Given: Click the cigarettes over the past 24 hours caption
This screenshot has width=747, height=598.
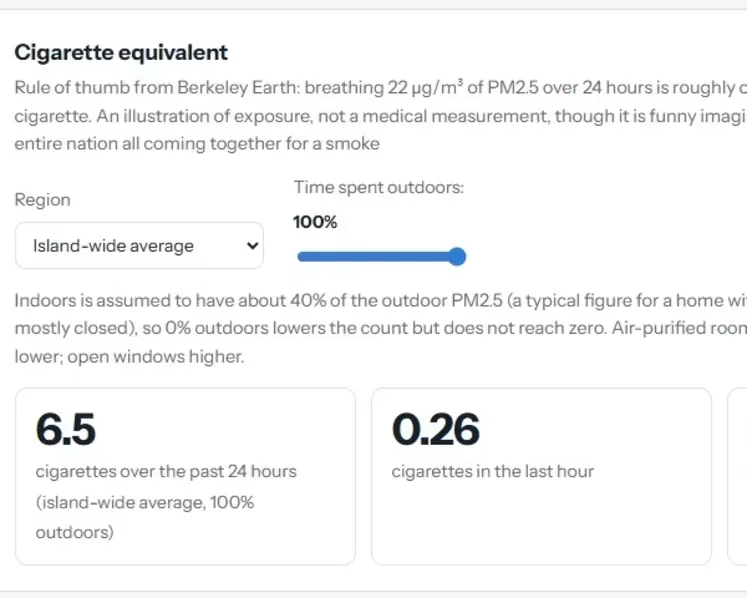Looking at the screenshot, I should pyautogui.click(x=166, y=471).
